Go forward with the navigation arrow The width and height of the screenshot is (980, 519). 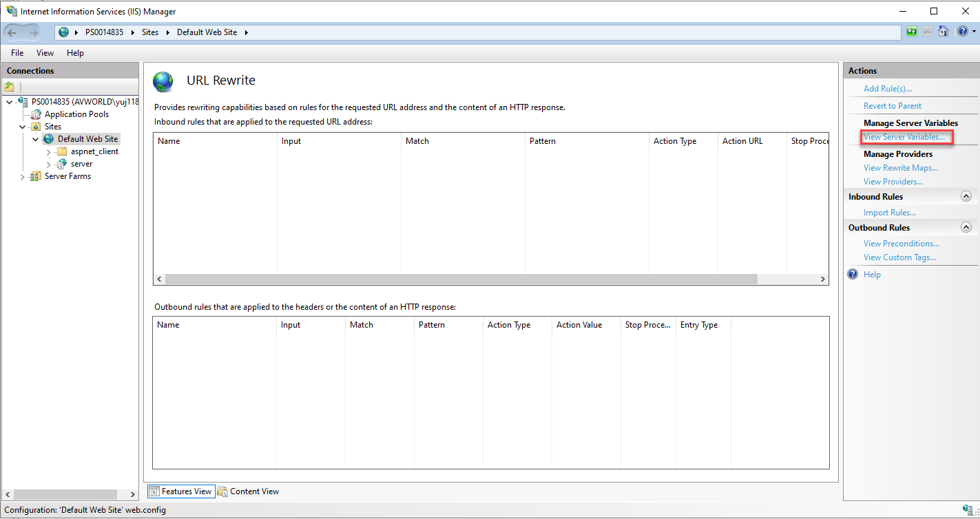pyautogui.click(x=34, y=32)
